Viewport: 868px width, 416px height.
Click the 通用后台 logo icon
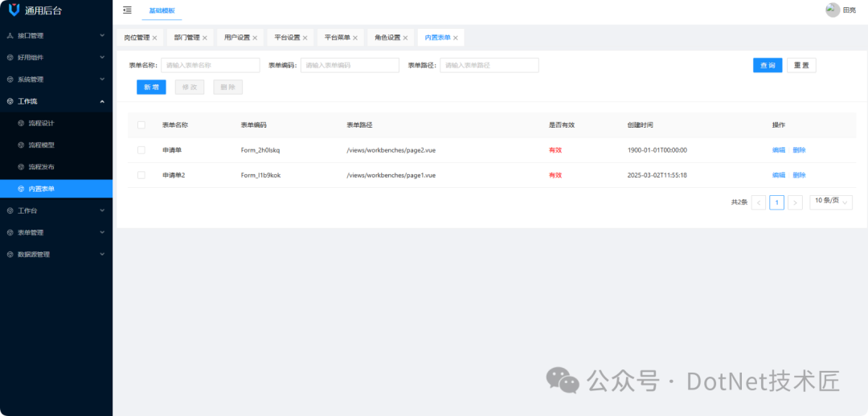pos(14,10)
